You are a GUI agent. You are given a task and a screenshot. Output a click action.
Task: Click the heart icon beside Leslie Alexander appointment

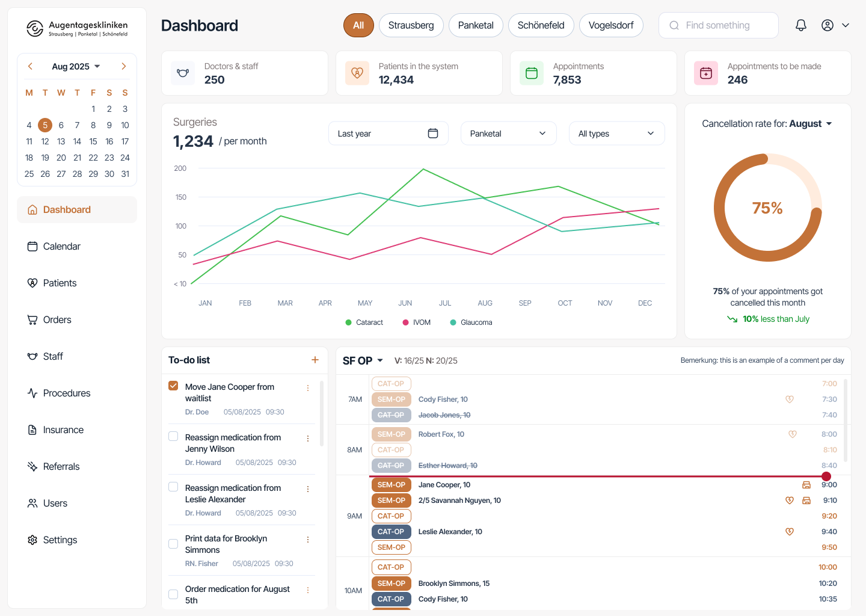(x=790, y=532)
